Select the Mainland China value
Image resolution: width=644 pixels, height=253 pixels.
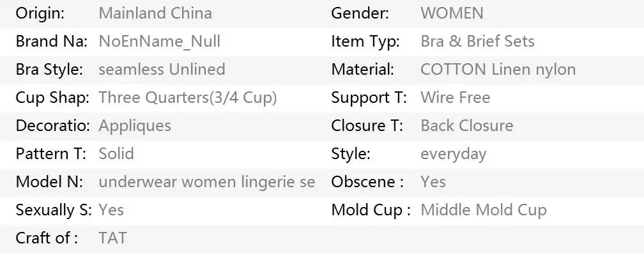coord(155,13)
